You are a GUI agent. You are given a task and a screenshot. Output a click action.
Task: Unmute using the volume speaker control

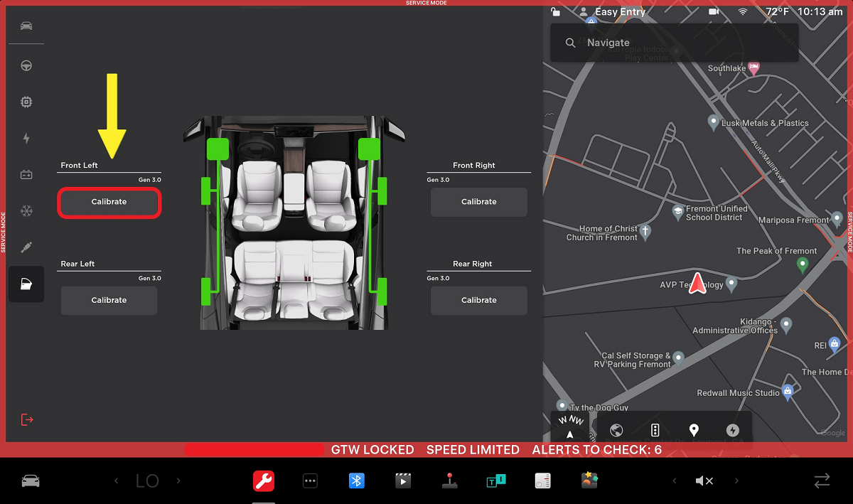pos(704,481)
